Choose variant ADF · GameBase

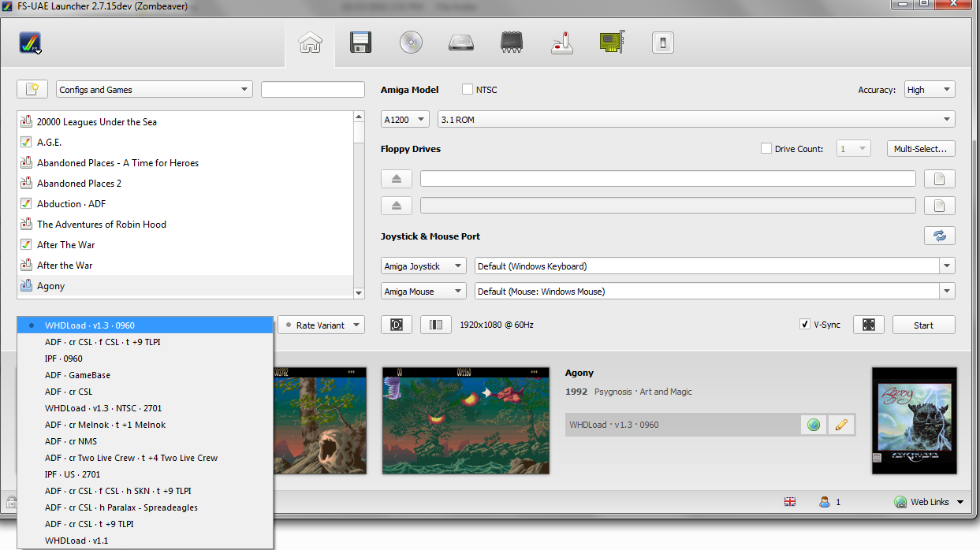click(x=145, y=375)
